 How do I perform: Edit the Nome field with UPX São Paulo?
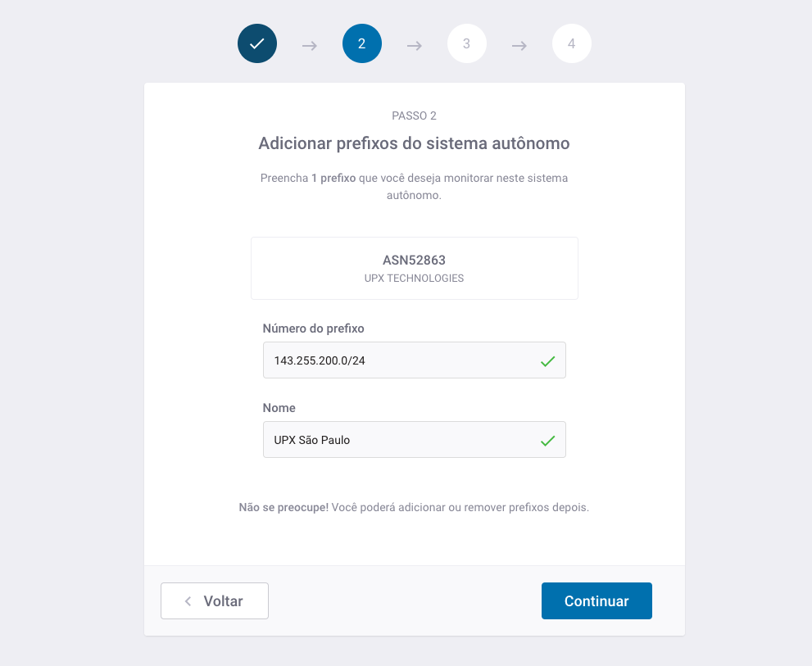(x=415, y=440)
